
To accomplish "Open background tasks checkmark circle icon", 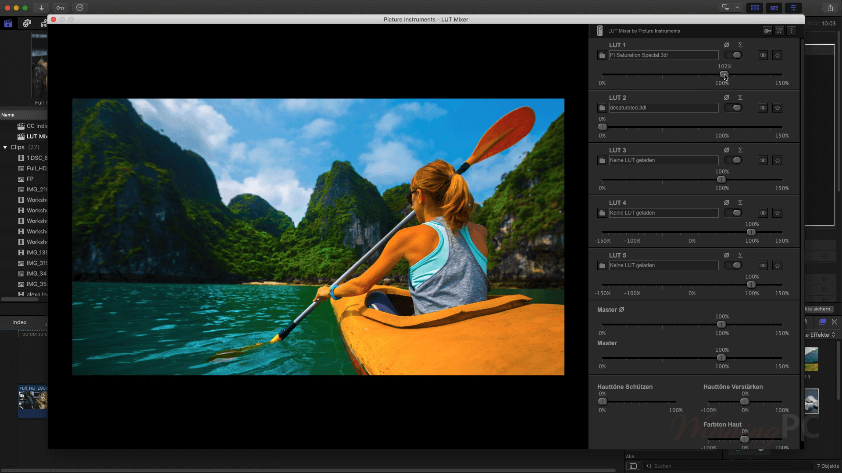I will (79, 8).
